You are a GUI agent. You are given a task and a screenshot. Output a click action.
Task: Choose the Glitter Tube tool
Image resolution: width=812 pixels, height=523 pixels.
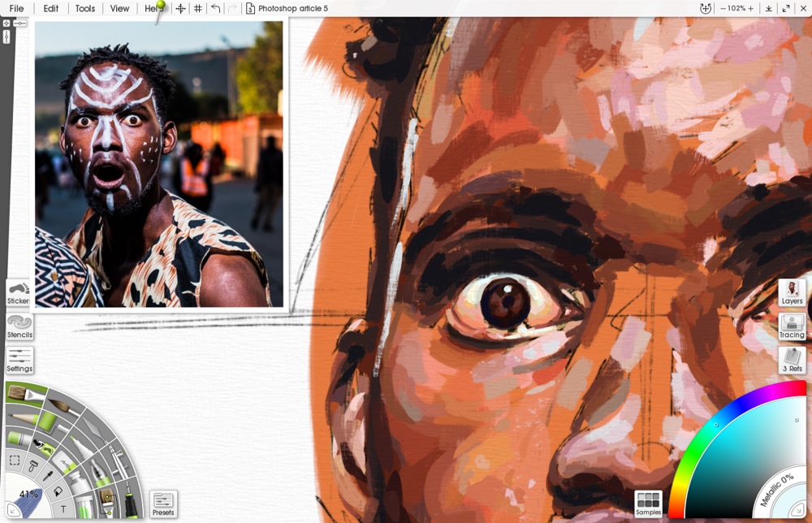tap(85, 505)
